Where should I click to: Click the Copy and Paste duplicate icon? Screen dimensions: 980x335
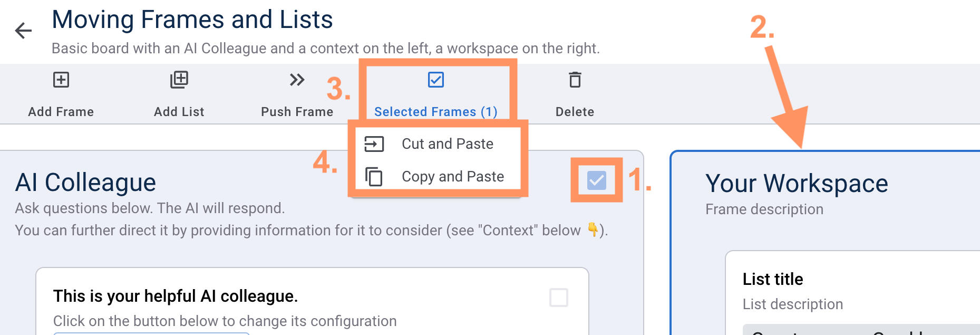(374, 177)
